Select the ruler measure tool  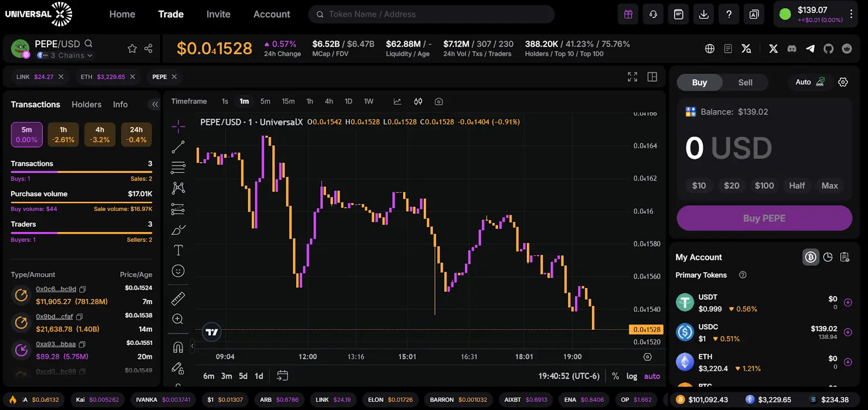tap(178, 298)
